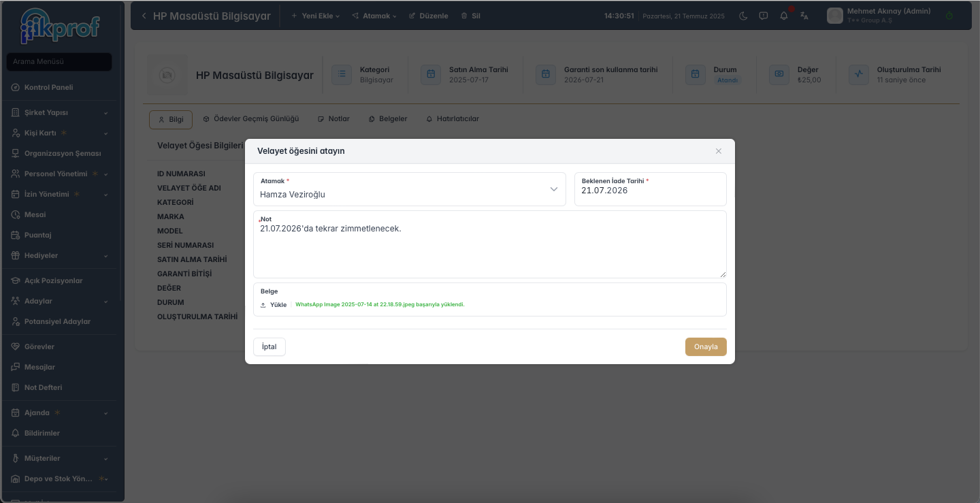Click the date Pazartesi, 21 Temmuz 2025
The width and height of the screenshot is (980, 503).
[x=684, y=16]
